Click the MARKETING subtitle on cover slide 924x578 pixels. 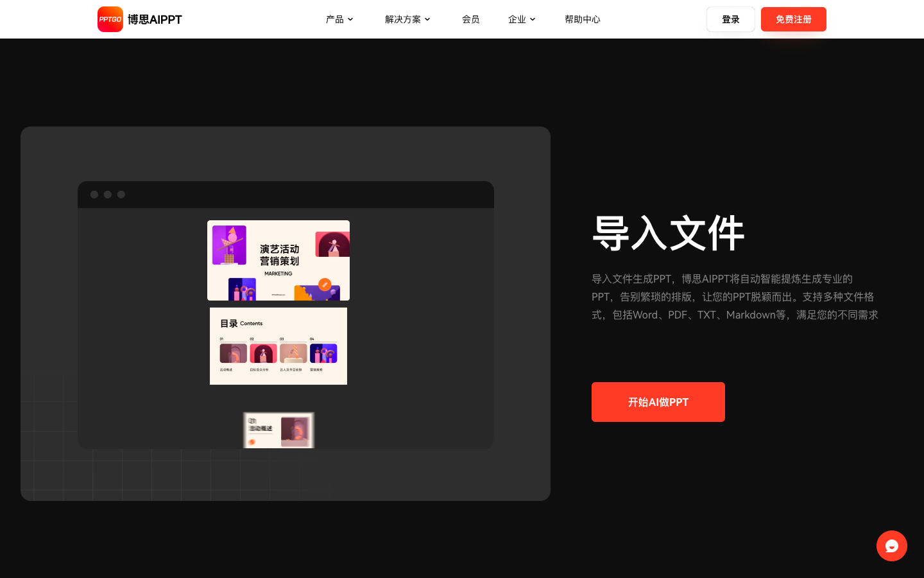pos(278,273)
